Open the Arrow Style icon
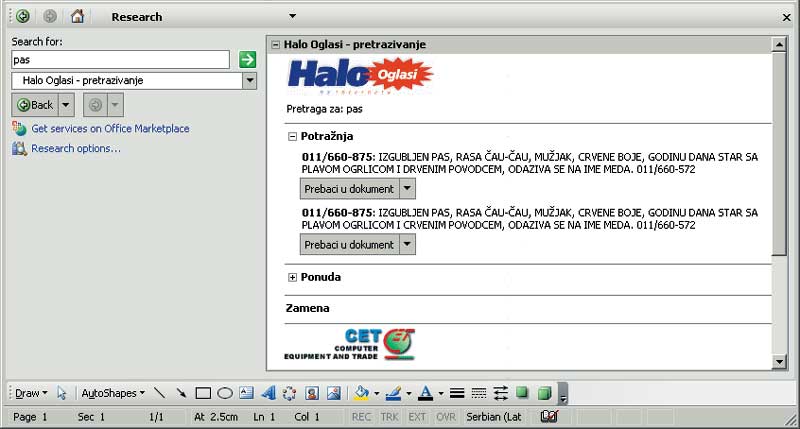The image size is (800, 429). pos(501,393)
